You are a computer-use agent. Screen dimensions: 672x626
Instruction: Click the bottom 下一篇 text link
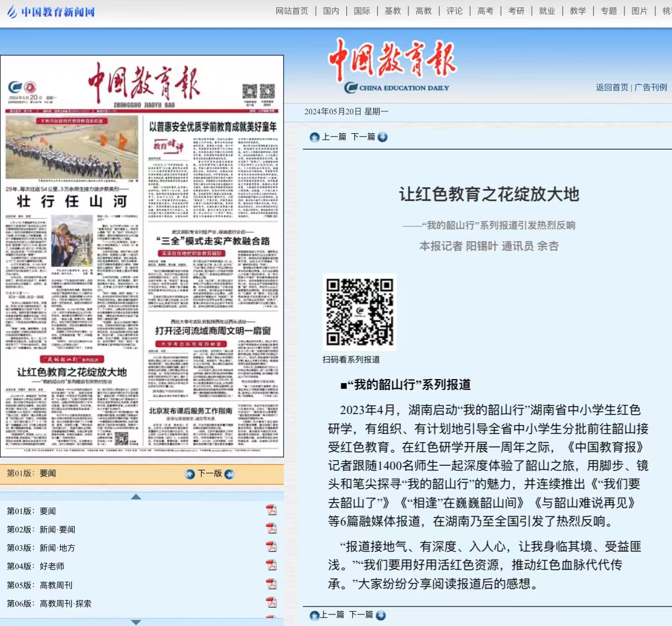coord(361,615)
